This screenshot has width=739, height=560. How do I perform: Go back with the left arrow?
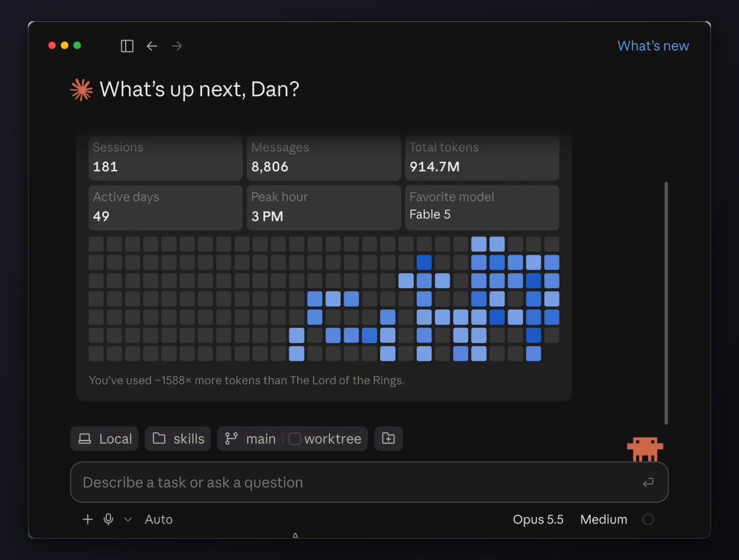152,46
